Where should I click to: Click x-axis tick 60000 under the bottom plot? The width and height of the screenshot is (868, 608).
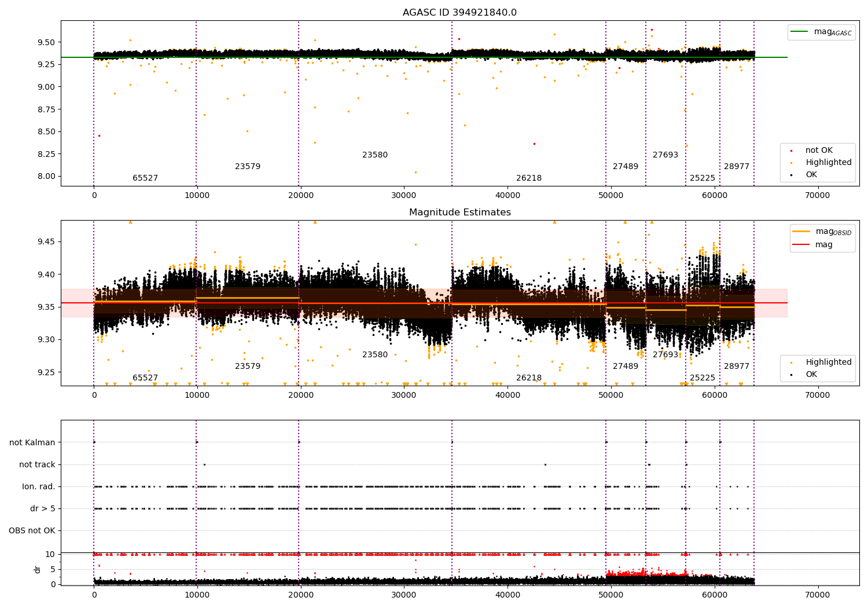(714, 595)
